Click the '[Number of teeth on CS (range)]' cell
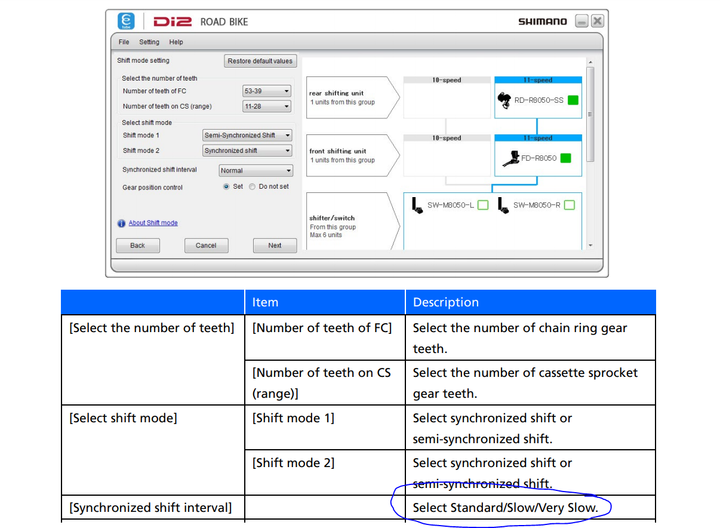This screenshot has width=720, height=528. point(325,383)
